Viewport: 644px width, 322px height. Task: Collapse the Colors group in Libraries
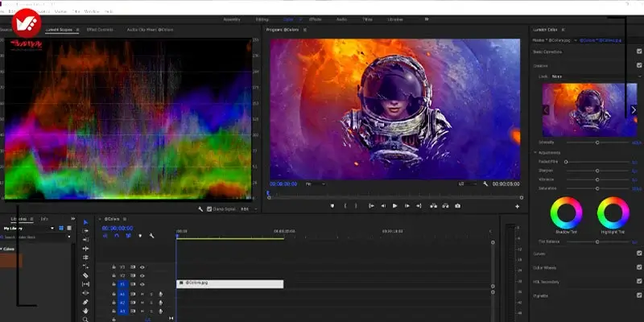click(2, 249)
